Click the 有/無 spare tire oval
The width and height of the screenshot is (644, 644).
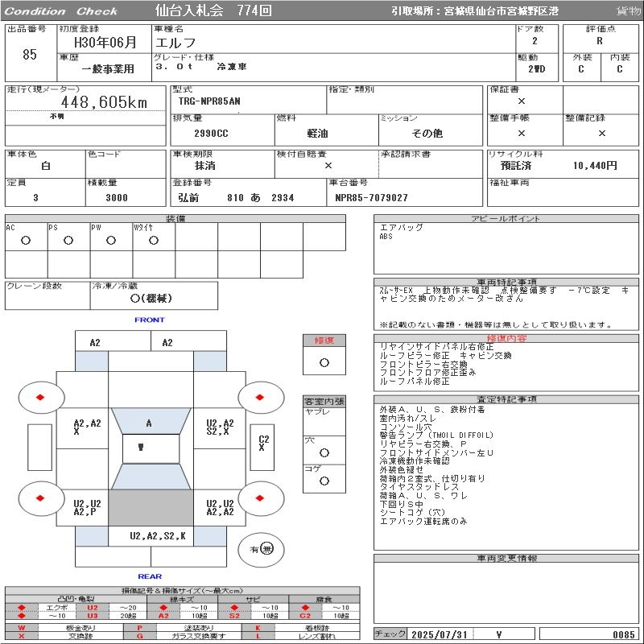click(x=261, y=549)
